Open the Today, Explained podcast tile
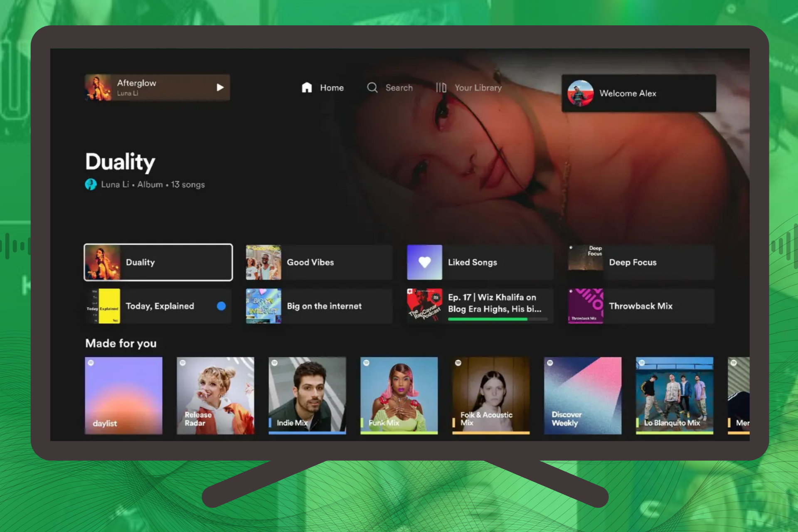 pyautogui.click(x=158, y=306)
